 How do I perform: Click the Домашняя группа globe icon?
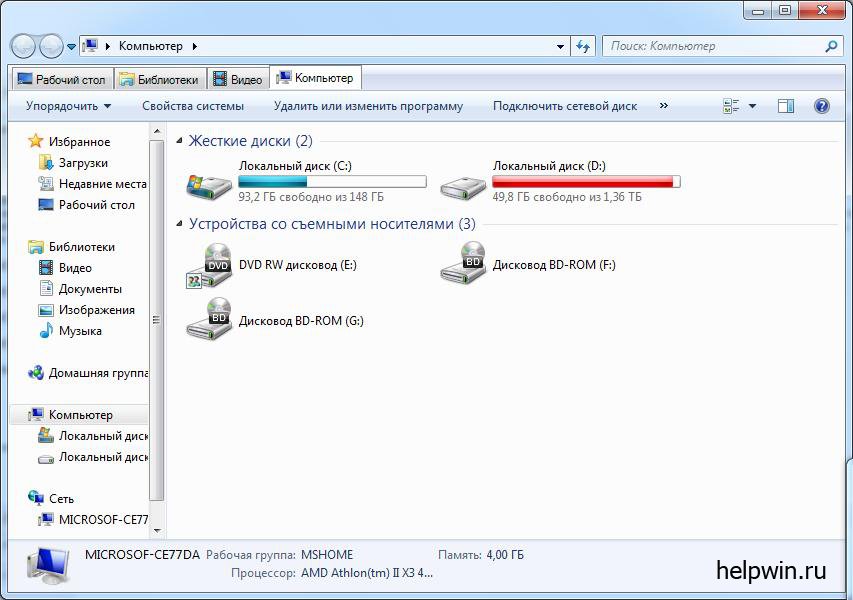tap(36, 373)
